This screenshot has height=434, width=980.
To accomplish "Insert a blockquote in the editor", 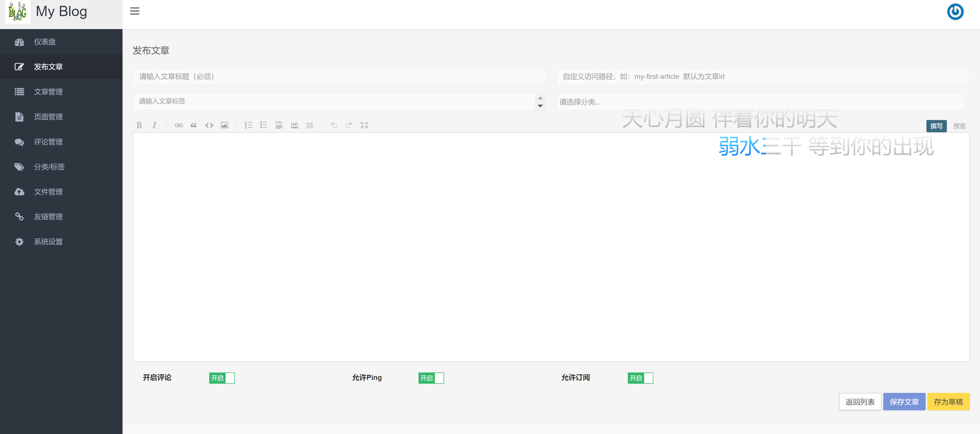I will coord(194,125).
